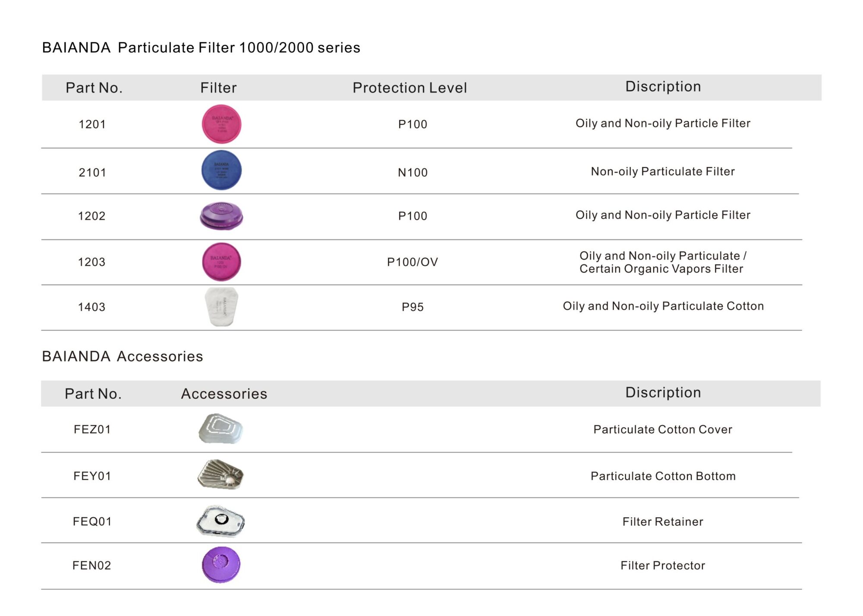Image resolution: width=863 pixels, height=616 pixels.
Task: Click part number 1201
Action: [x=92, y=124]
